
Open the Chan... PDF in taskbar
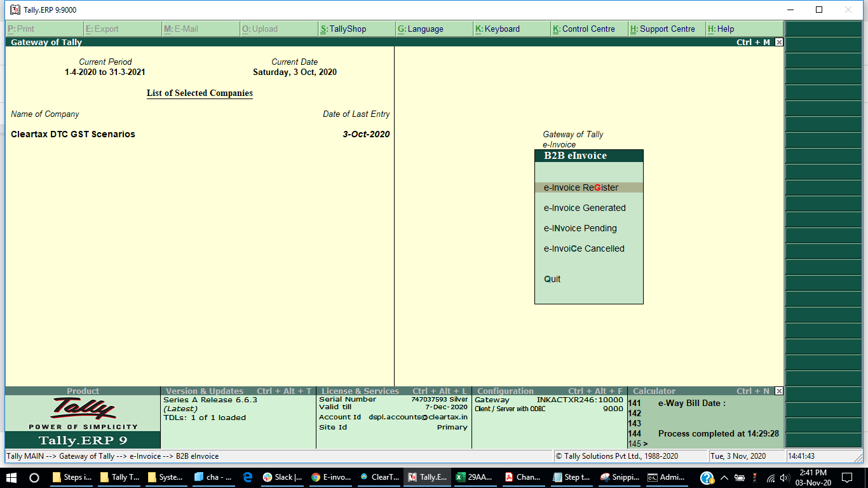pos(523,477)
